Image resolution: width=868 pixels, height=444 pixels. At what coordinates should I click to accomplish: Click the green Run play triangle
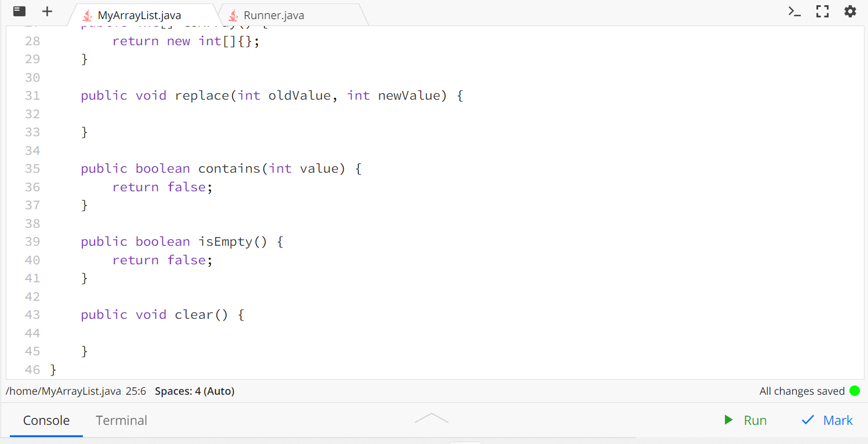[728, 420]
